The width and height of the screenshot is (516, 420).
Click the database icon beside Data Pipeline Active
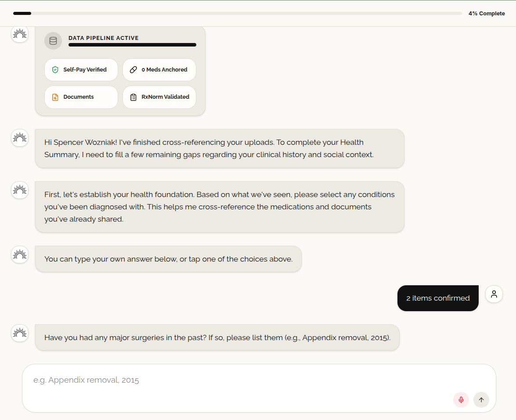click(x=53, y=41)
